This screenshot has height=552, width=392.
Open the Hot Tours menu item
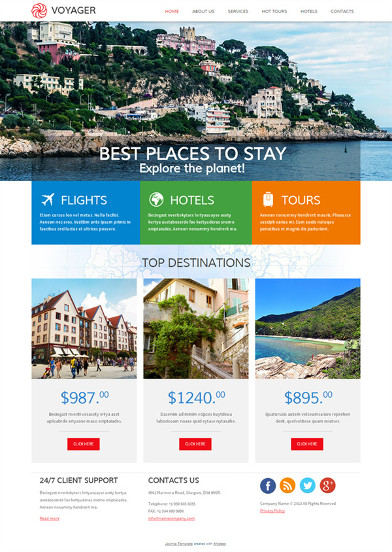point(274,11)
